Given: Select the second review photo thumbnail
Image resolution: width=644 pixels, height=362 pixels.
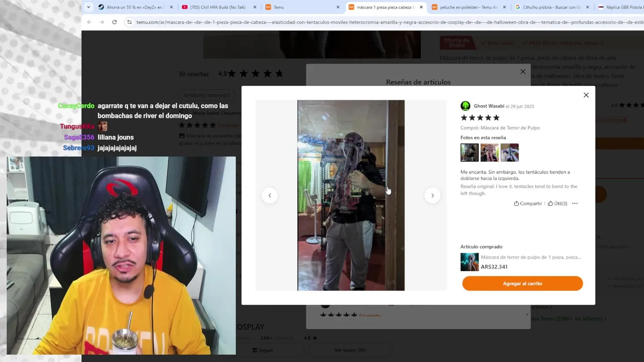Looking at the screenshot, I should click(490, 152).
